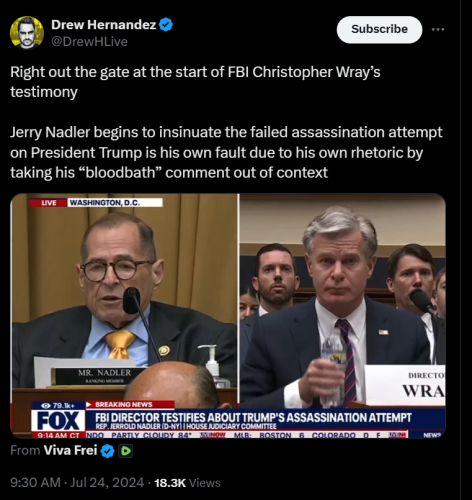The image size is (472, 500).
Task: Open the Viva Frei source link
Action: point(70,450)
